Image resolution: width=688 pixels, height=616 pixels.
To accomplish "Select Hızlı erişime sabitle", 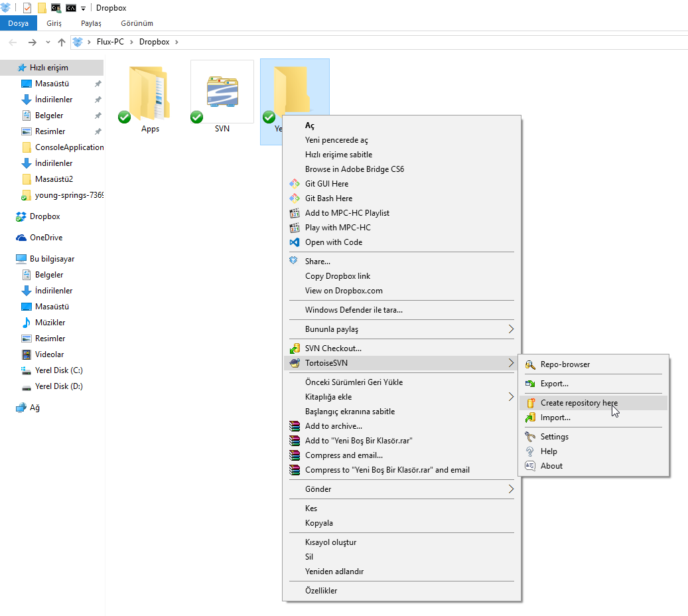I will [401, 155].
